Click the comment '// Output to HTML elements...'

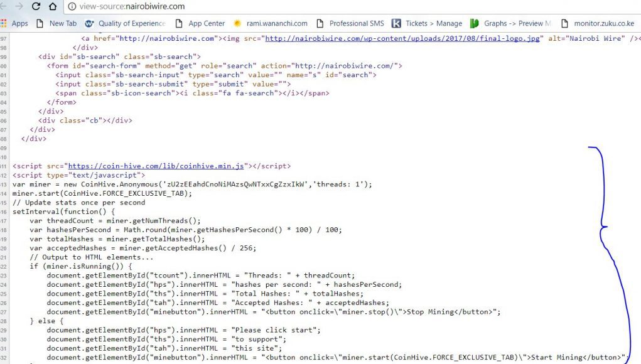click(92, 257)
